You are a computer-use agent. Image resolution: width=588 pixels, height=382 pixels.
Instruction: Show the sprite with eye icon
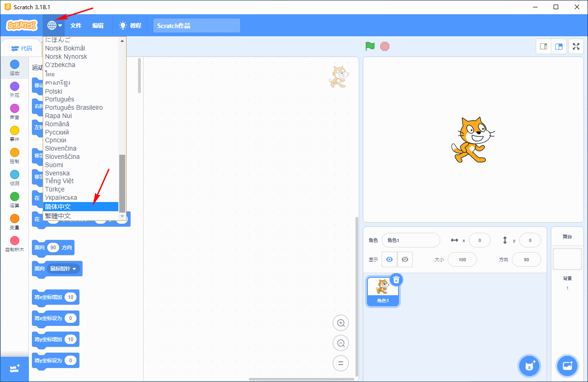coord(389,259)
